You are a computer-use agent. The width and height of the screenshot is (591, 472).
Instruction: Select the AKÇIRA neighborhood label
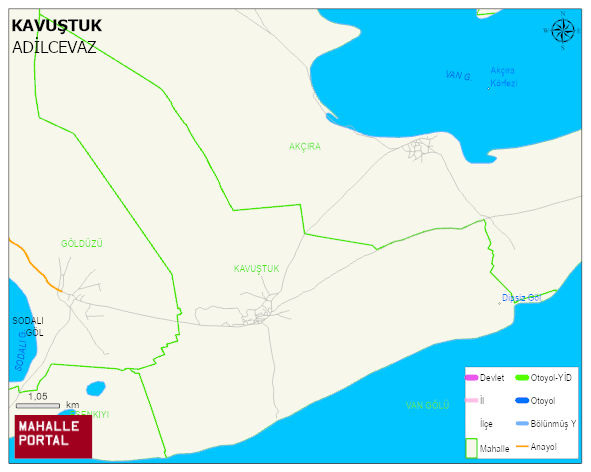pyautogui.click(x=305, y=147)
